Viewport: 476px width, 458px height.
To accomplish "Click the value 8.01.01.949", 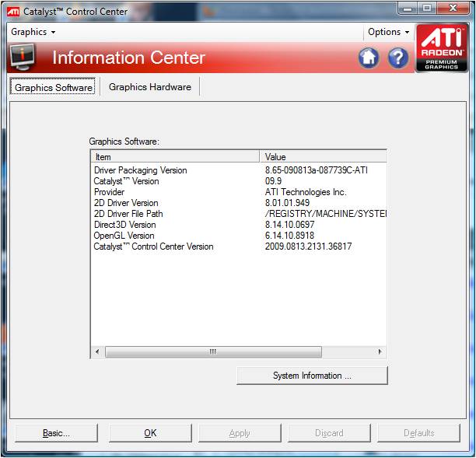I will [287, 203].
